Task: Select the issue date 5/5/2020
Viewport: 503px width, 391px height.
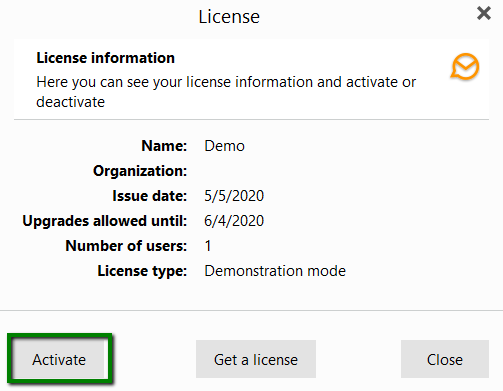Action: (x=234, y=196)
